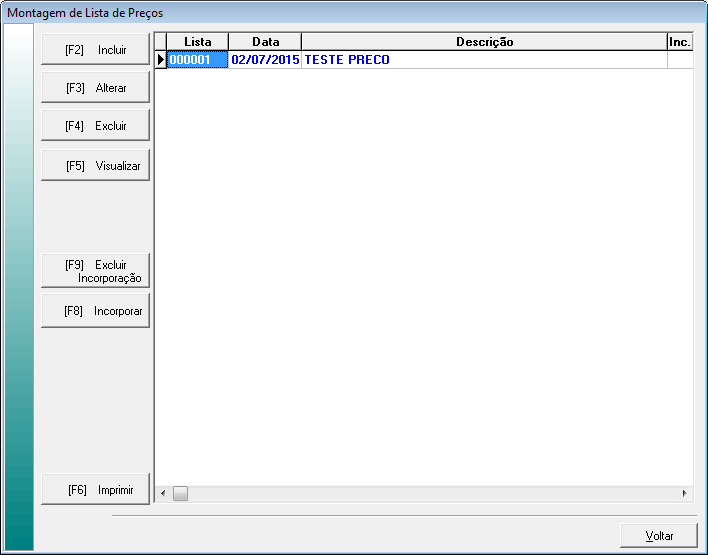708x555 pixels.
Task: Select the list number 000001 cell
Action: pyautogui.click(x=197, y=60)
